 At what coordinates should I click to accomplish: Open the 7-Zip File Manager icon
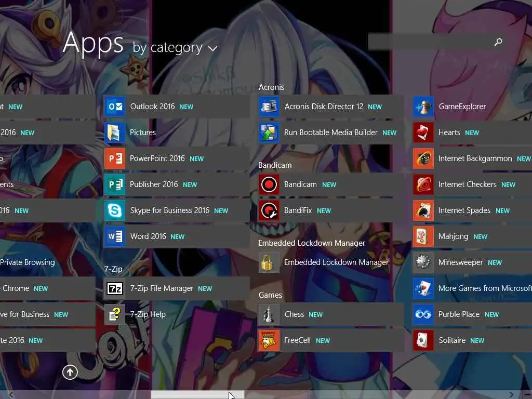pyautogui.click(x=115, y=288)
